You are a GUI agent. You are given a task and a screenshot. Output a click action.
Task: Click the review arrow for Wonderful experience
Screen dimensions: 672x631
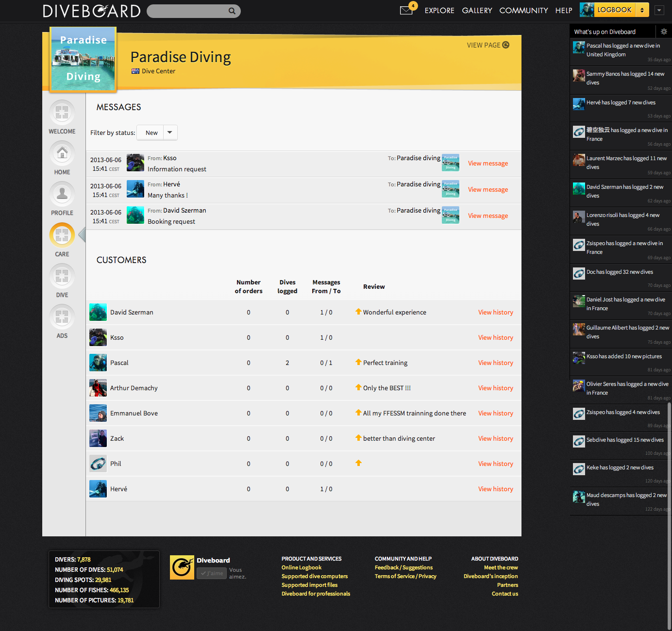tap(358, 311)
